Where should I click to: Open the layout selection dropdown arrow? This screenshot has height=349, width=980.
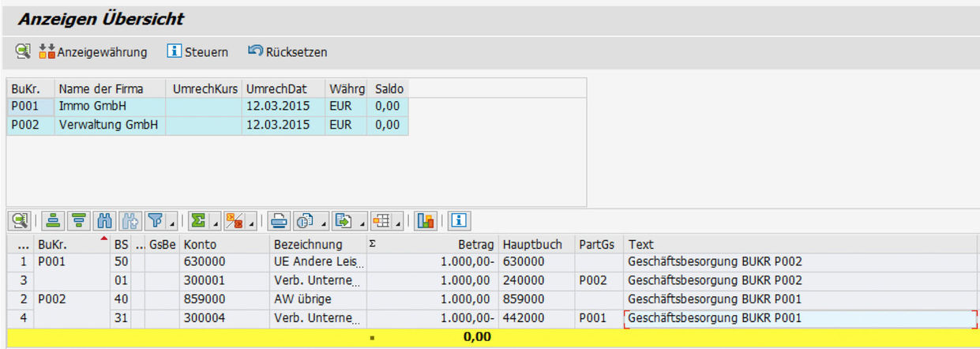point(398,223)
